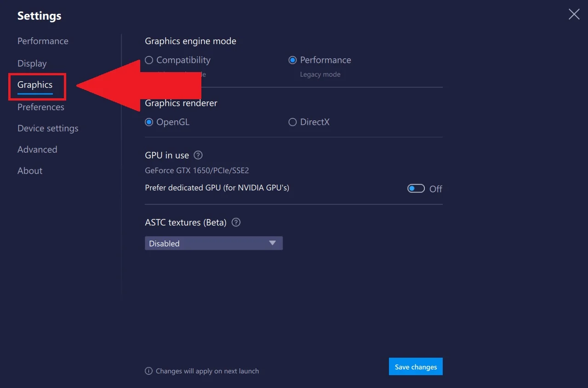Screen dimensions: 588x388
Task: Open the Performance settings section
Action: coord(43,41)
